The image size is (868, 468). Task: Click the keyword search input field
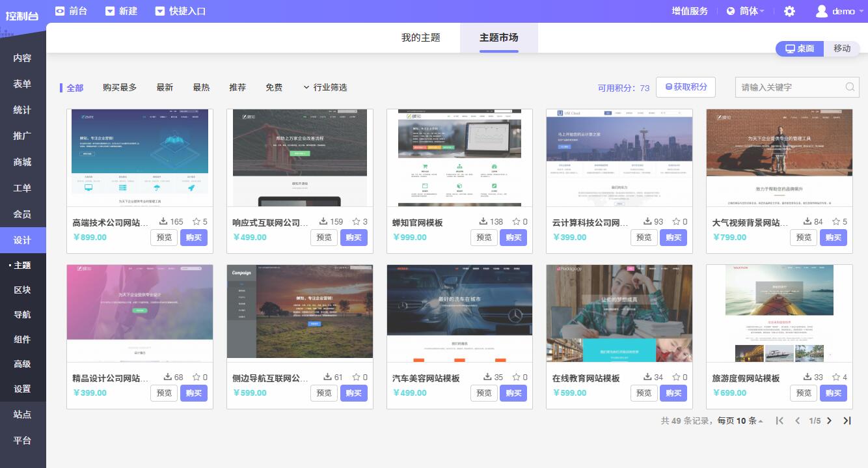point(790,87)
